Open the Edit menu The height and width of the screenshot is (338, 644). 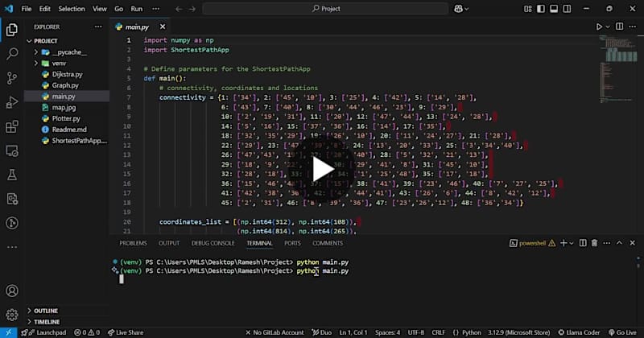point(45,9)
